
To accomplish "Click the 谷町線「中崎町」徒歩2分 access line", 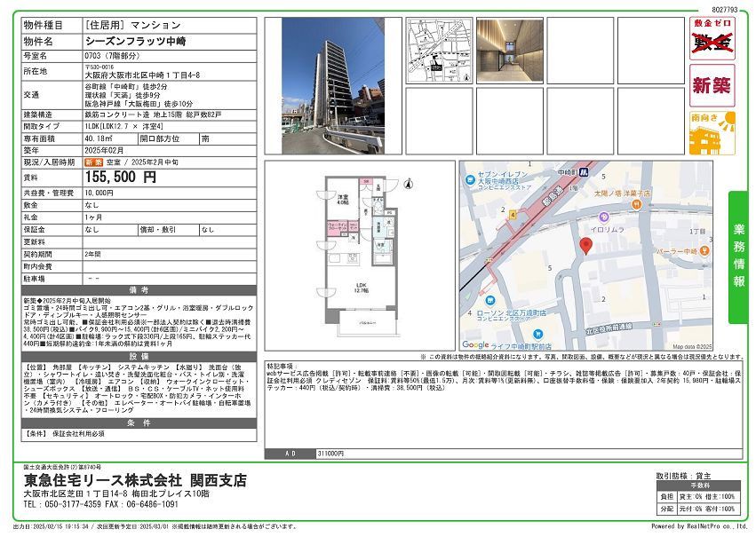I will [126, 87].
